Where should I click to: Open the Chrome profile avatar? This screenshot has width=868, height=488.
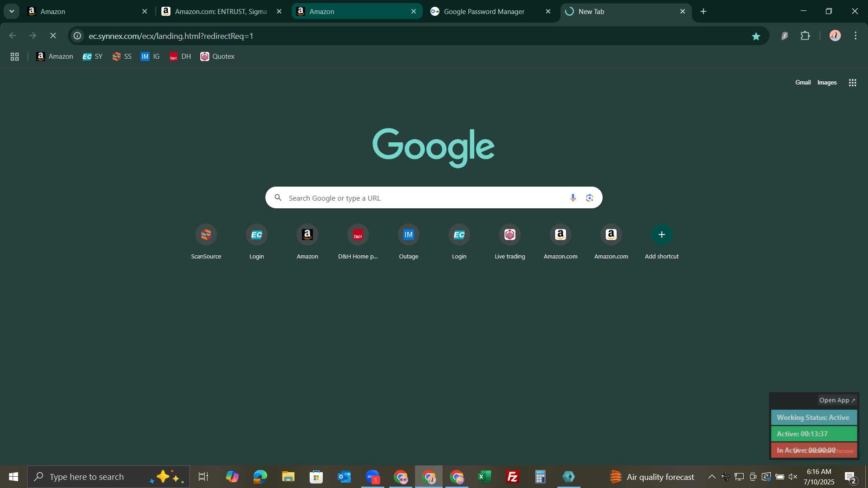coord(835,36)
